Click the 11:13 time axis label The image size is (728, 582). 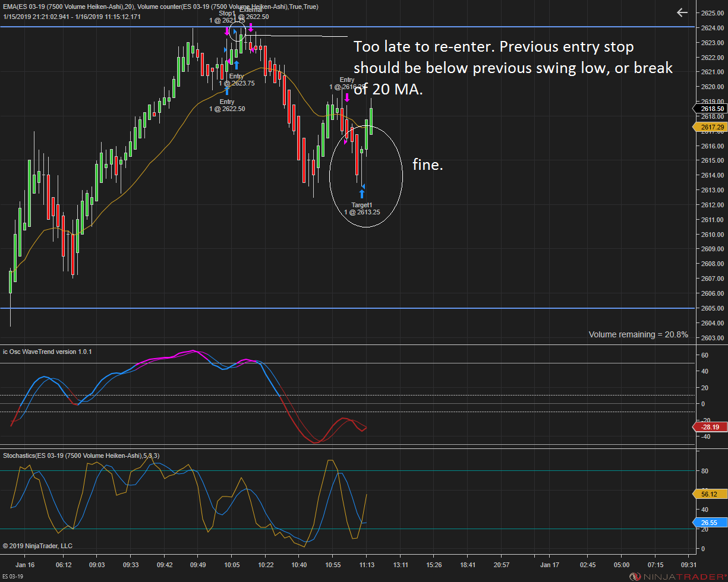(367, 565)
